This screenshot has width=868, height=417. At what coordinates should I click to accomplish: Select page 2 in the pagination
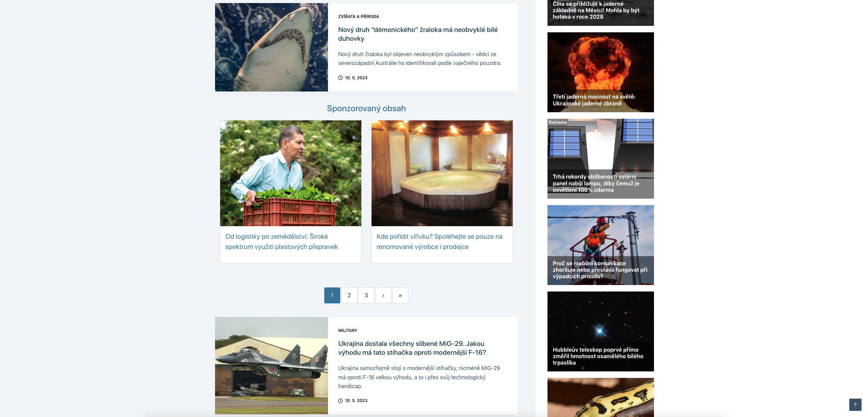point(349,295)
